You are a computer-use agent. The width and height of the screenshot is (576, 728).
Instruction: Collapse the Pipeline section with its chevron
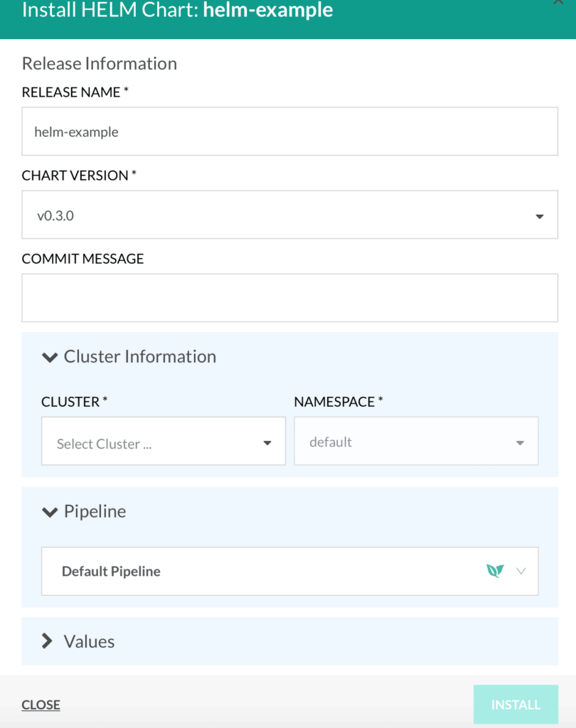click(x=50, y=512)
